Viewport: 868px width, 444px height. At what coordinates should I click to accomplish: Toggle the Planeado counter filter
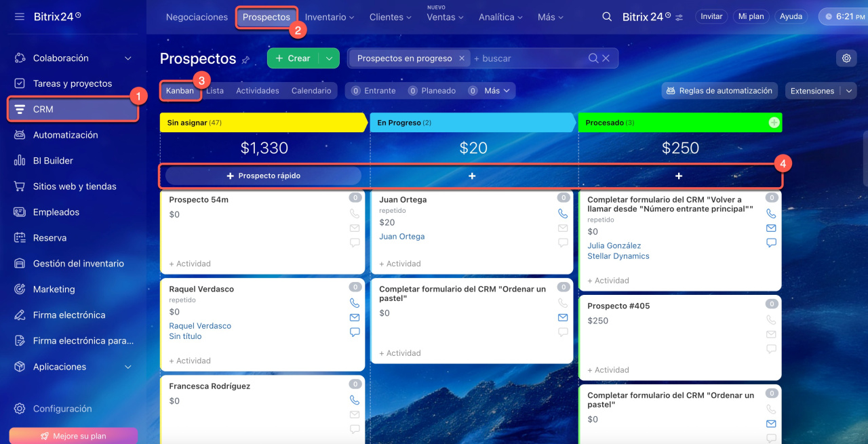click(431, 91)
